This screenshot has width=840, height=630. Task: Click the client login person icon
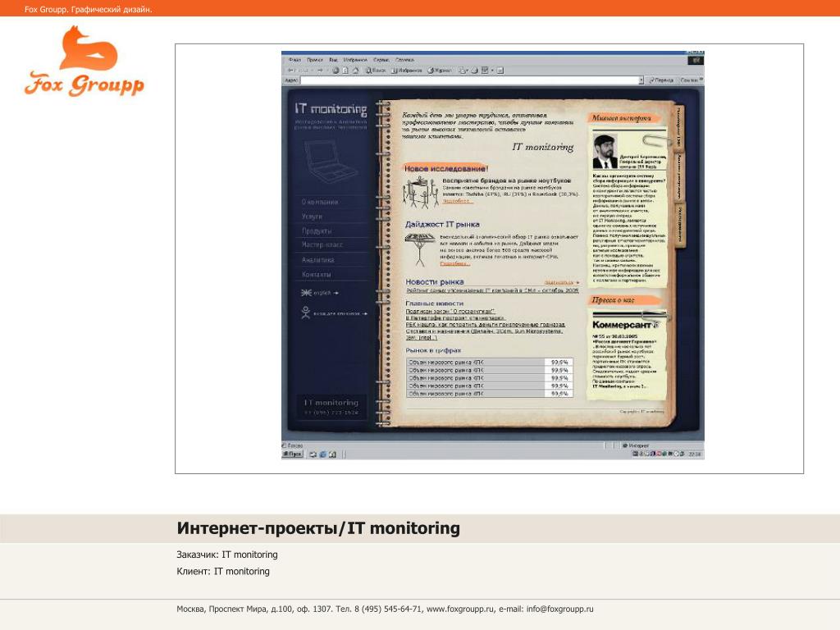tap(305, 313)
